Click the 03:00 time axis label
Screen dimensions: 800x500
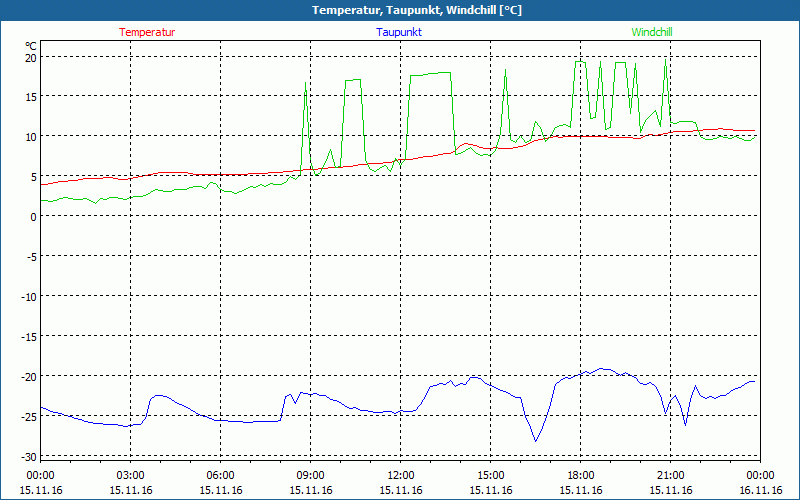(131, 476)
